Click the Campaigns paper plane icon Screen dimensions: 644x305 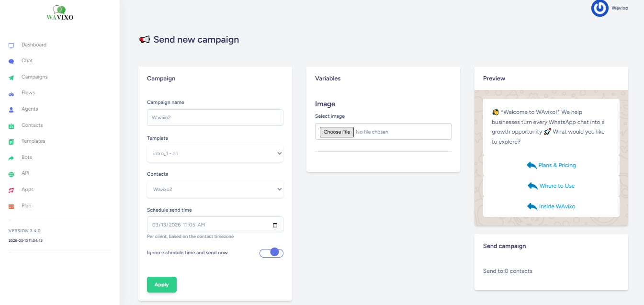(x=11, y=78)
